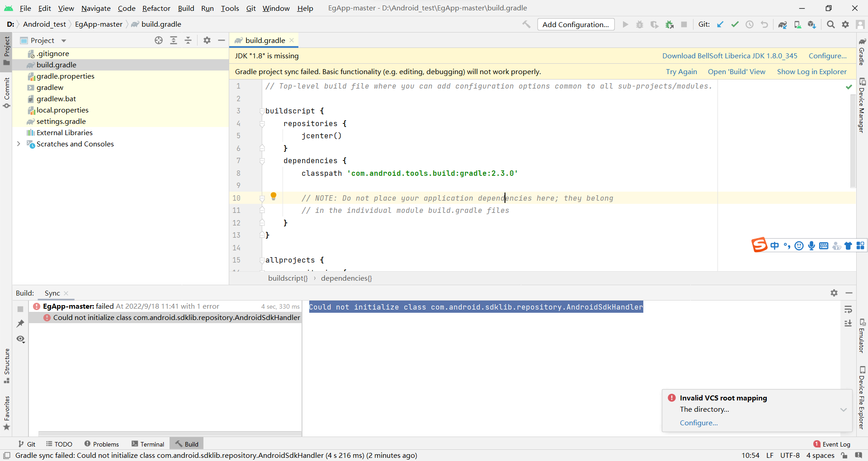The image size is (868, 461).
Task: Open the Navigate menu
Action: click(96, 8)
